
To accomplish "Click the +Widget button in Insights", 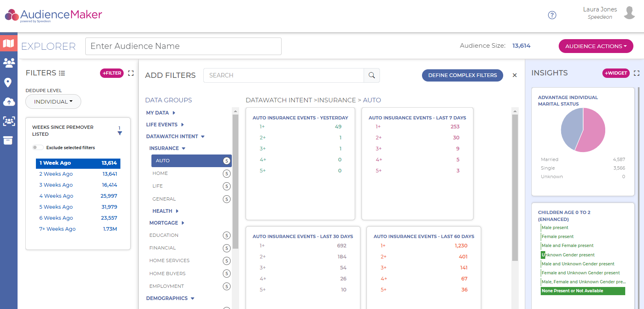I will (x=615, y=73).
